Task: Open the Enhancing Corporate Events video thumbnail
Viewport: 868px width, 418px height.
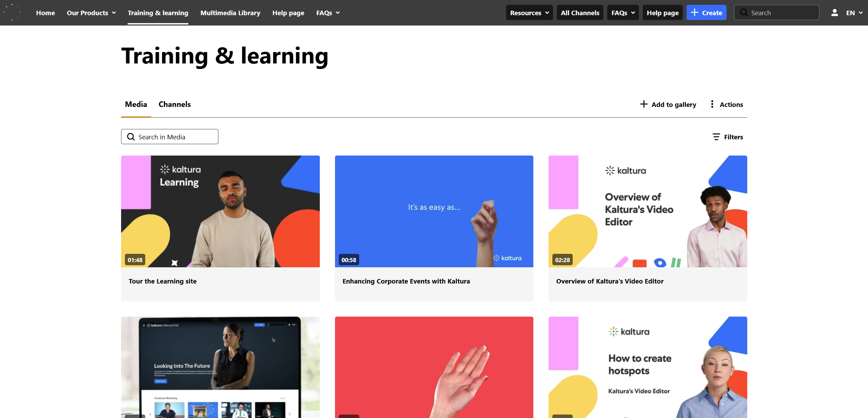Action: point(434,211)
